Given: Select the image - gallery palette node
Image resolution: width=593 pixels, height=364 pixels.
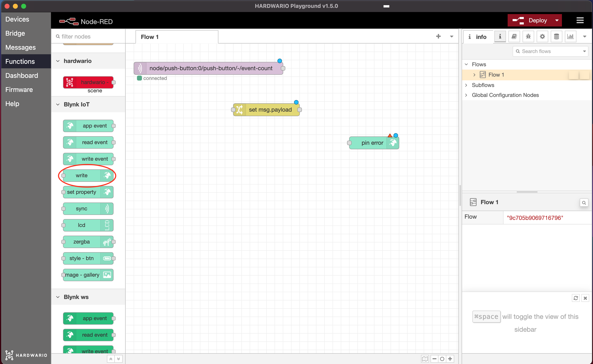Looking at the screenshot, I should point(88,275).
